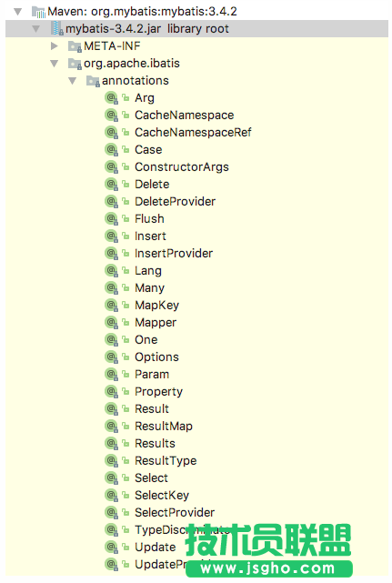The height and width of the screenshot is (583, 392).
Task: Choose the Options annotation class
Action: 156,357
